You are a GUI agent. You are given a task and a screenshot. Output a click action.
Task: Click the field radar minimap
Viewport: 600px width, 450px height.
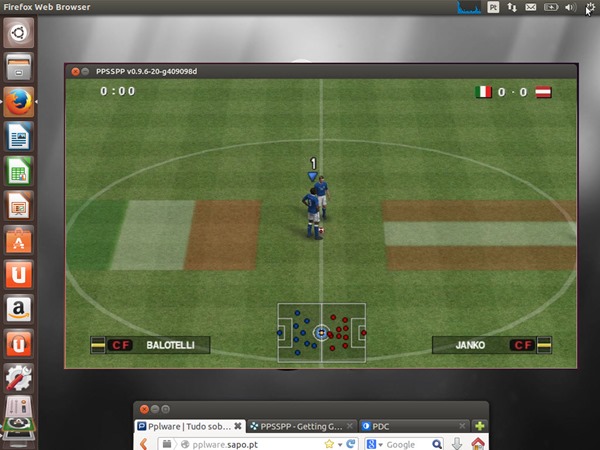coord(321,333)
